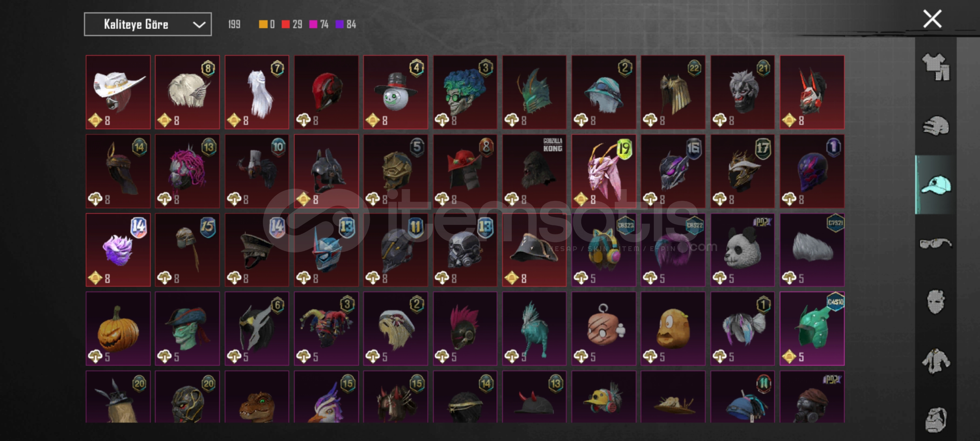
Task: Open the jacket category icon
Action: pyautogui.click(x=936, y=361)
